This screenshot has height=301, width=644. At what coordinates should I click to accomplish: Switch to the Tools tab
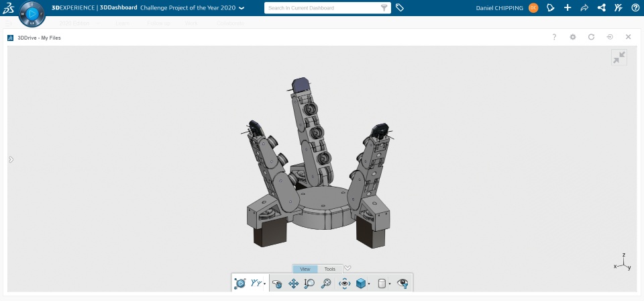point(330,269)
